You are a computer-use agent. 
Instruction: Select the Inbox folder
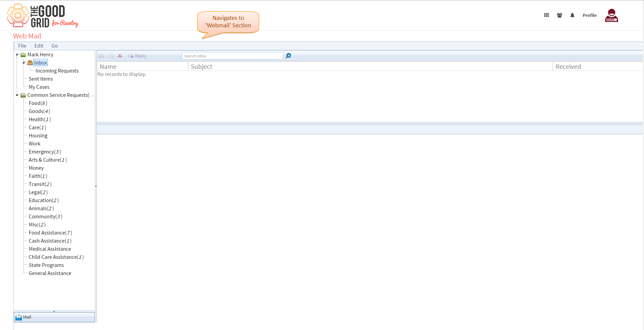click(41, 63)
